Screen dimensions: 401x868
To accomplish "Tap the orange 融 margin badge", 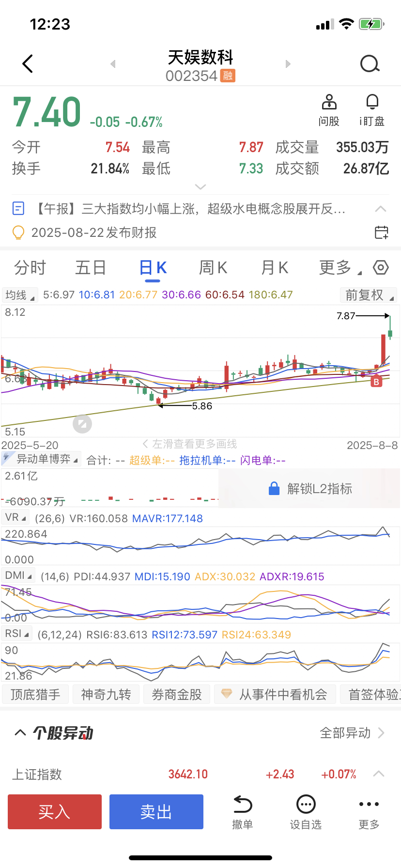I will point(228,76).
